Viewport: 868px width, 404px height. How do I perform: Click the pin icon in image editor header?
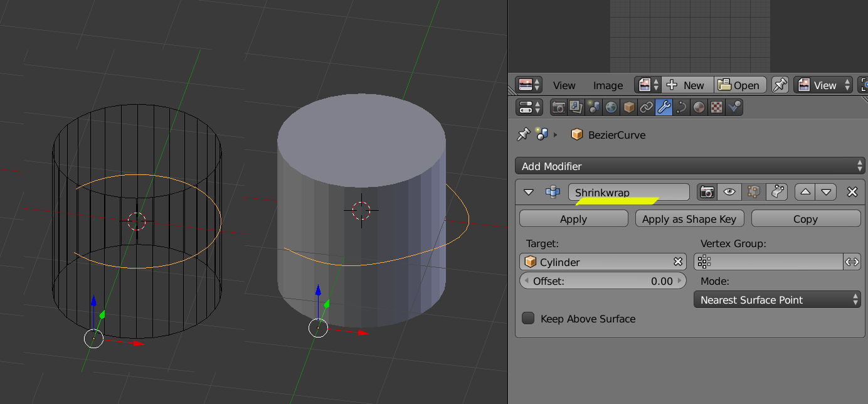coord(780,85)
